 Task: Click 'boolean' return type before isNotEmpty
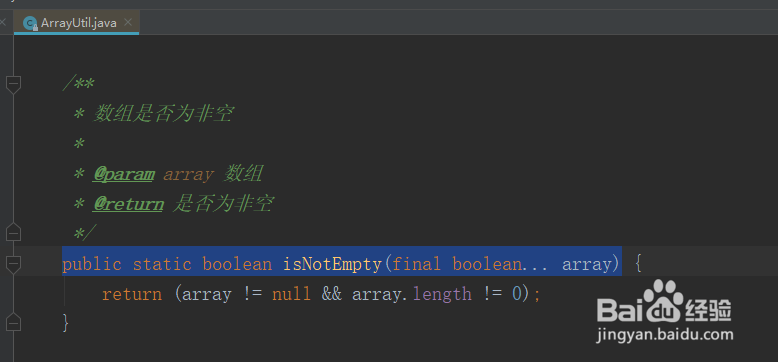pyautogui.click(x=237, y=264)
